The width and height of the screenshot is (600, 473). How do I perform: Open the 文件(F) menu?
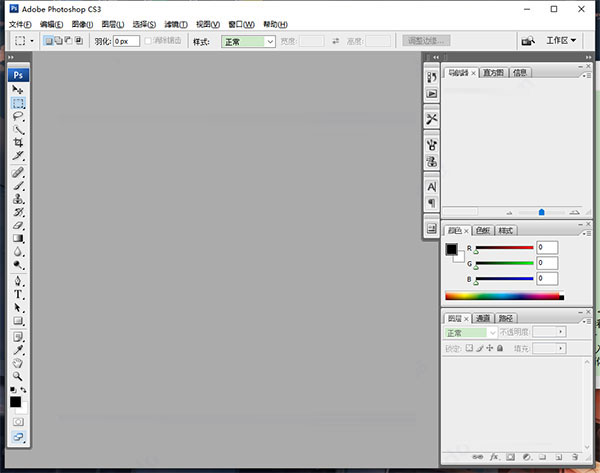pos(20,24)
